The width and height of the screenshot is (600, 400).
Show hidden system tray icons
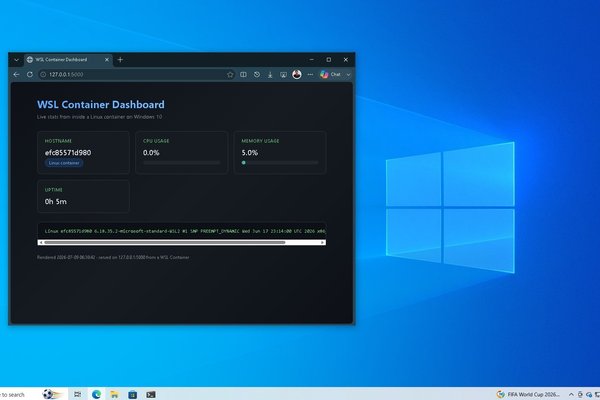pyautogui.click(x=571, y=395)
